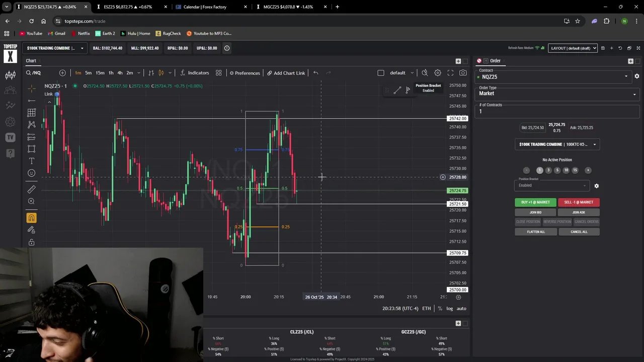Open the performance stats sidebar icon
The width and height of the screenshot is (644, 362).
point(10,106)
